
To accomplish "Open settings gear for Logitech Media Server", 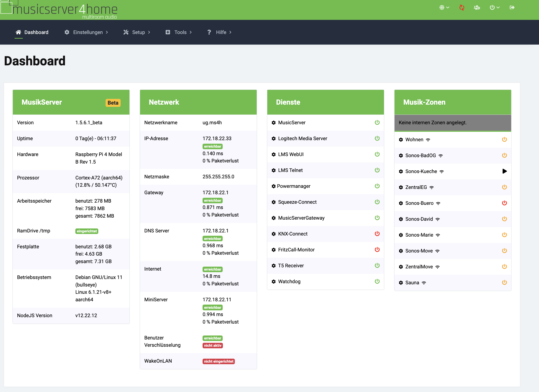I will click(x=273, y=138).
